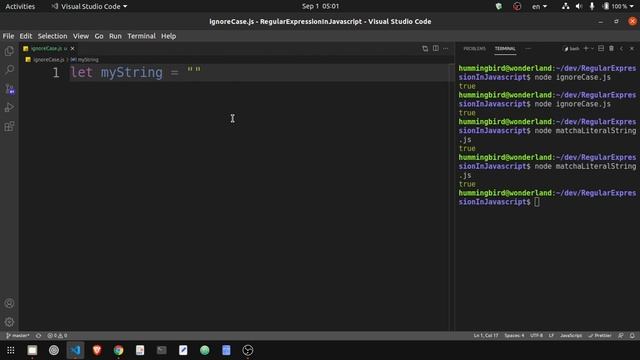Viewport: 640px width, 360px height.
Task: Click Ln 1, Col 17 in the status bar
Action: (486, 336)
